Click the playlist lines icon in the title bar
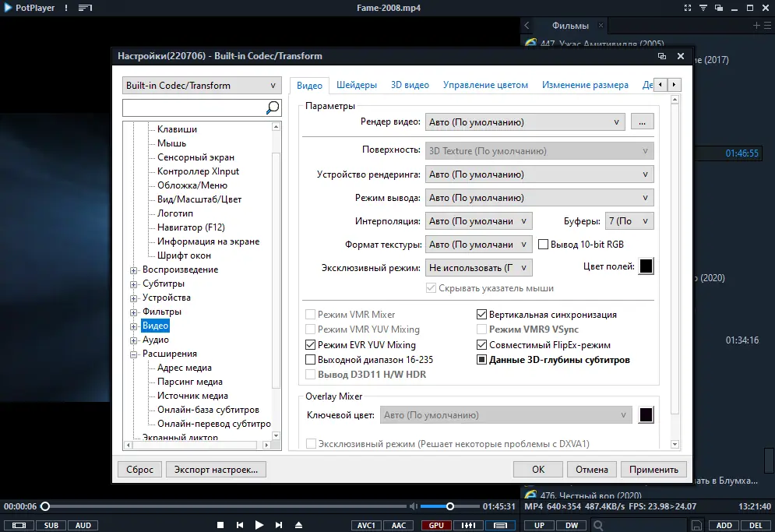 [x=85, y=8]
